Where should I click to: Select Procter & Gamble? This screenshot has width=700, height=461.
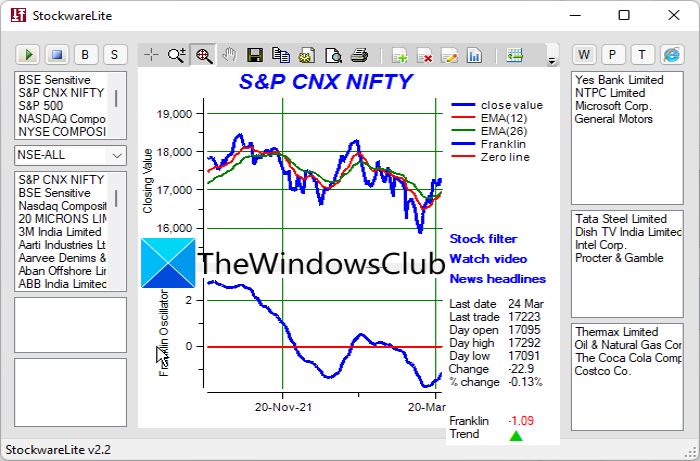(619, 257)
